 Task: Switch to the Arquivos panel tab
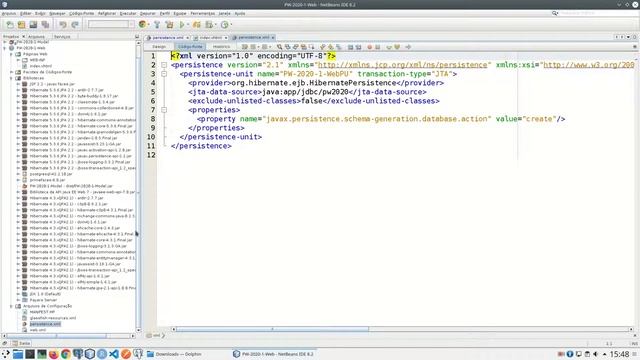(x=36, y=37)
